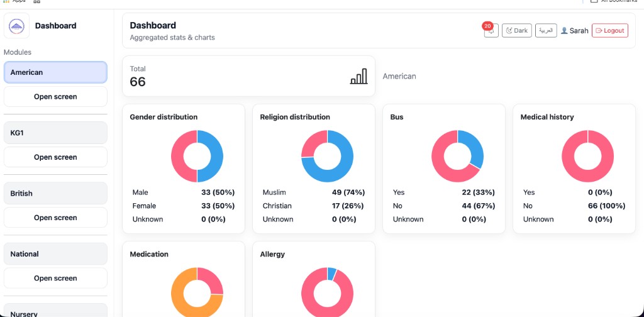Click the 'Gender distribution' heading
Viewport: 644px width, 317px height.
[x=164, y=117]
